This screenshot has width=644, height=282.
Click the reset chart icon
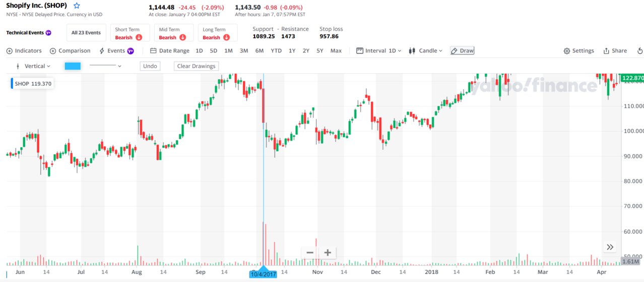point(640,51)
